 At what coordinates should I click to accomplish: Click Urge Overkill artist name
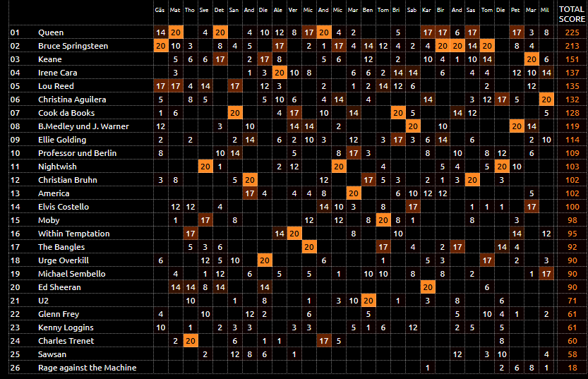[x=63, y=260]
